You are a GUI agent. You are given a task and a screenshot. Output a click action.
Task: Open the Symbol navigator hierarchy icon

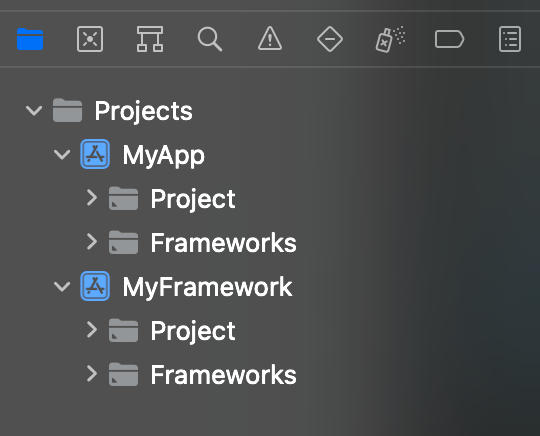coord(150,39)
